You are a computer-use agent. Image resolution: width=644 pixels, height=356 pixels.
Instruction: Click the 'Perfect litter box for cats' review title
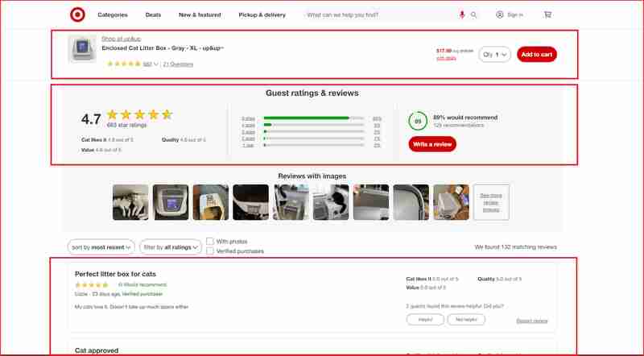pos(115,274)
